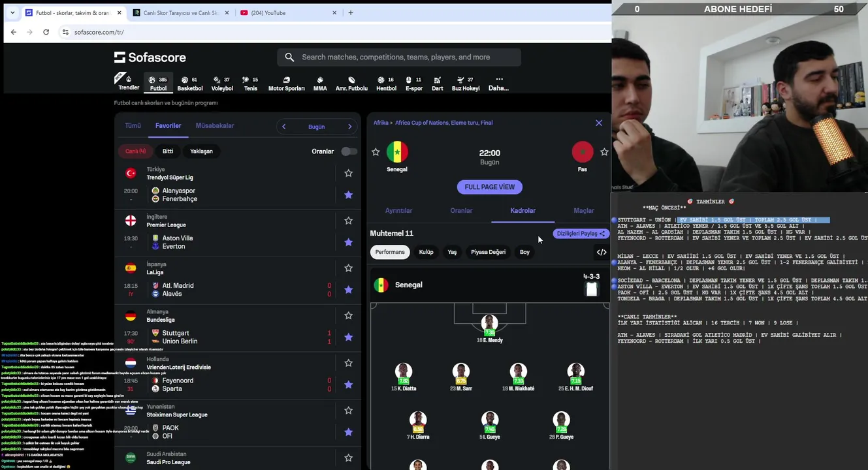The height and width of the screenshot is (470, 868).
Task: Select the Yaş lineup filter
Action: (x=452, y=252)
